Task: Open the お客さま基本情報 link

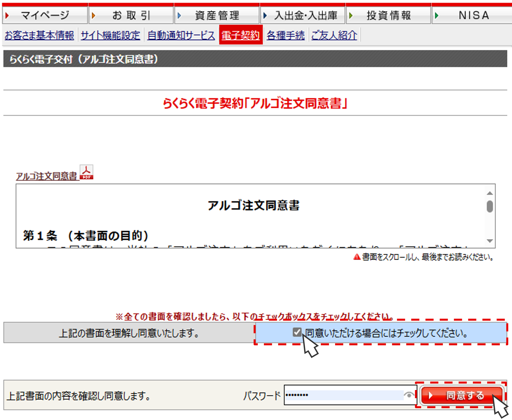Action: point(39,35)
